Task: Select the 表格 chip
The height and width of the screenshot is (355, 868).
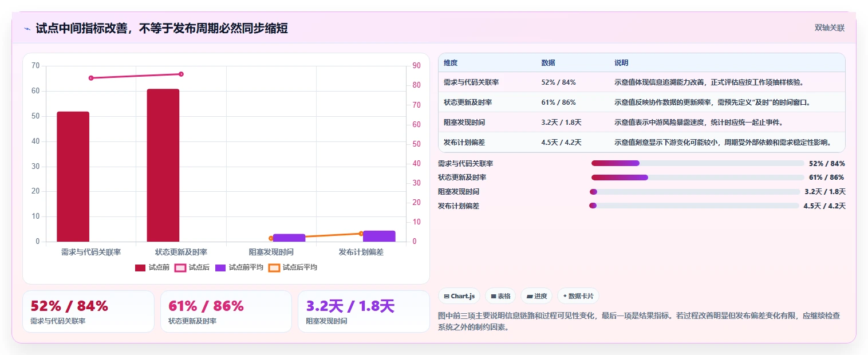Action: coord(500,296)
